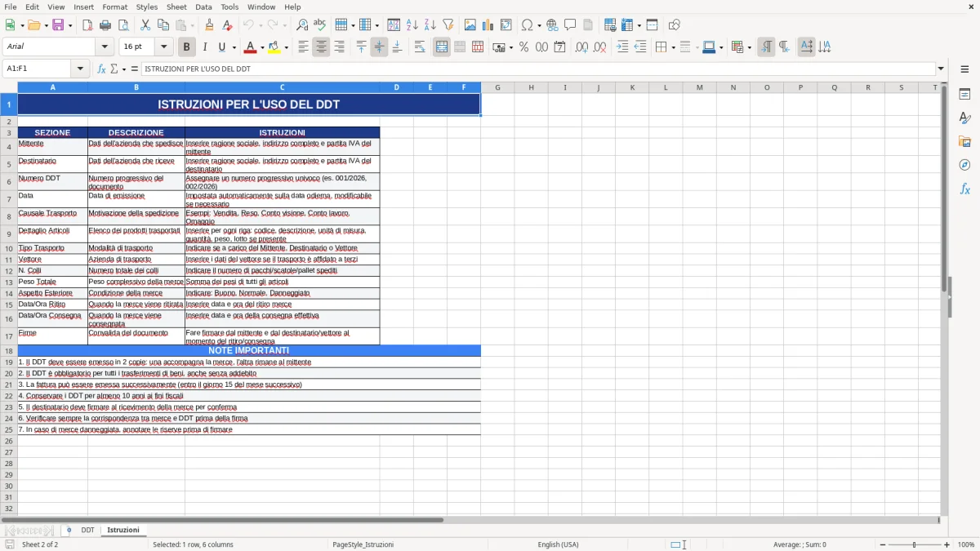The height and width of the screenshot is (551, 980).
Task: Toggle underline formatting
Action: [x=220, y=47]
